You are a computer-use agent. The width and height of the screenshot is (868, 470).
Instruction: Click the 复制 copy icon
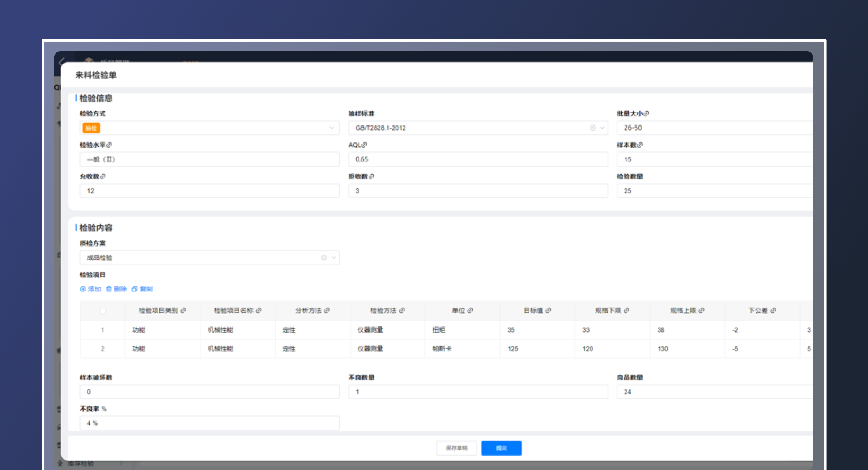pos(135,289)
